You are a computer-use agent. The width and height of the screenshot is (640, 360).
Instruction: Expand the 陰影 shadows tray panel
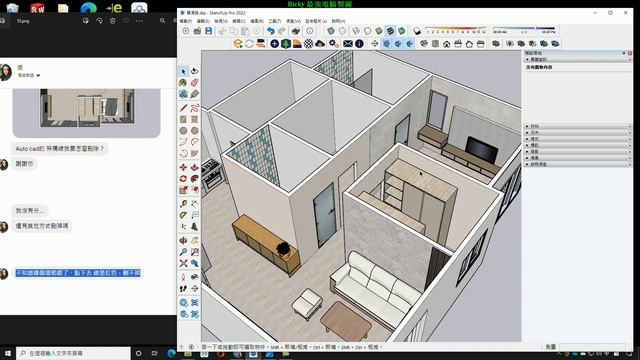point(578,151)
